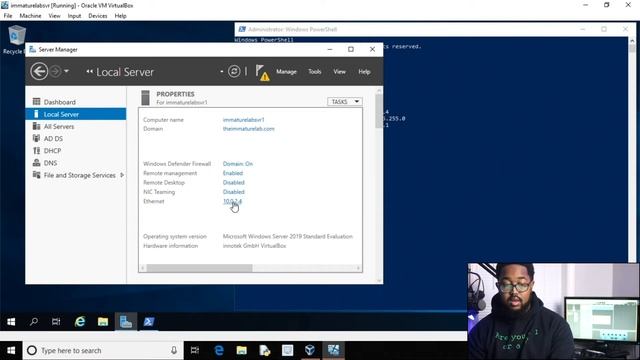Open notifications flag with warning icon
Screen dimensions: 640x360
tap(262, 72)
